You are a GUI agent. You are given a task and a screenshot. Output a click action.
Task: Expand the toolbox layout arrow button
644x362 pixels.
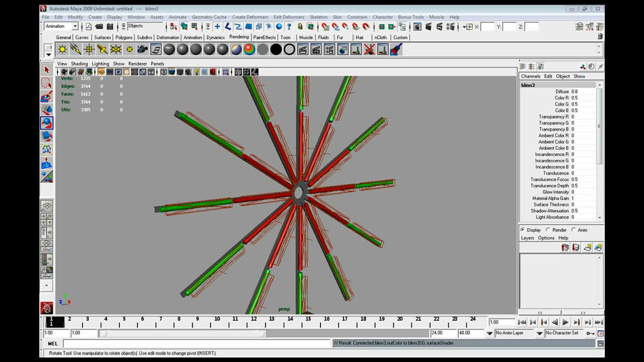tap(47, 285)
